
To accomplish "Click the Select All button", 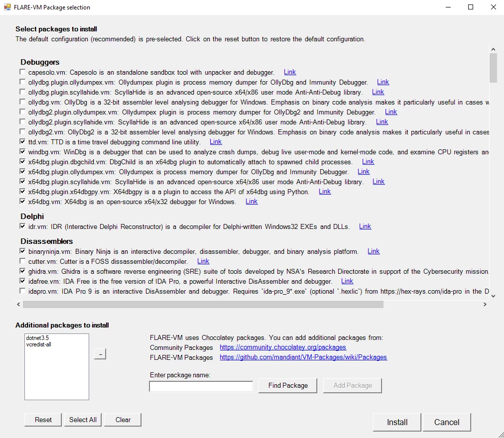I will click(x=83, y=420).
